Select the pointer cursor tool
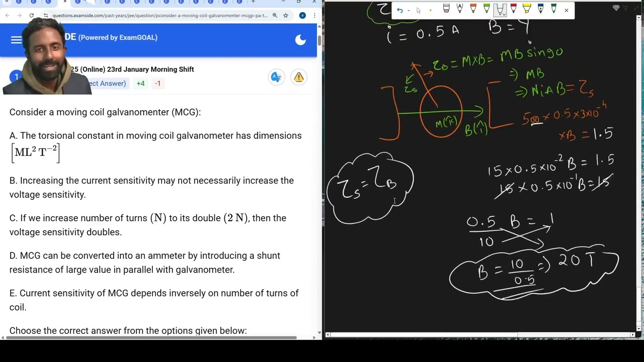644x362 pixels. pos(419,10)
